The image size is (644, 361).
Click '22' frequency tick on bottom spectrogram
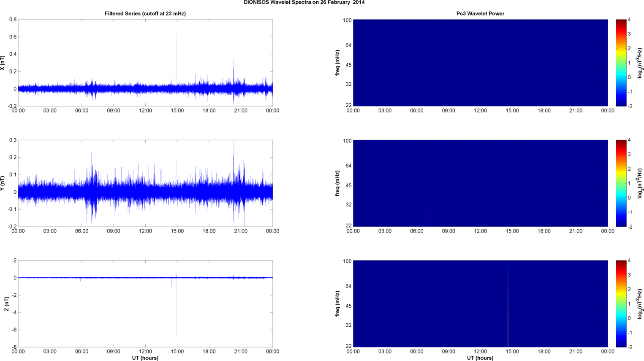tap(348, 346)
